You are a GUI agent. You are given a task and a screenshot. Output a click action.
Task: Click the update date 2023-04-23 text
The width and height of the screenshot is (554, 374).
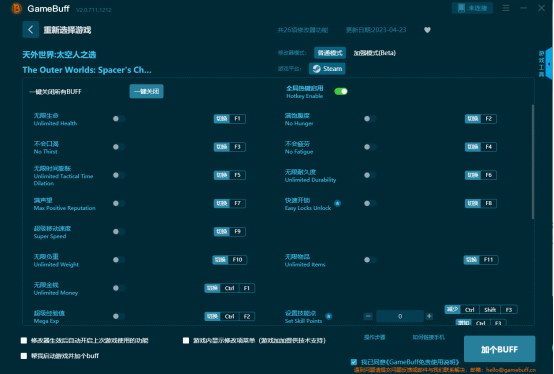[376, 30]
